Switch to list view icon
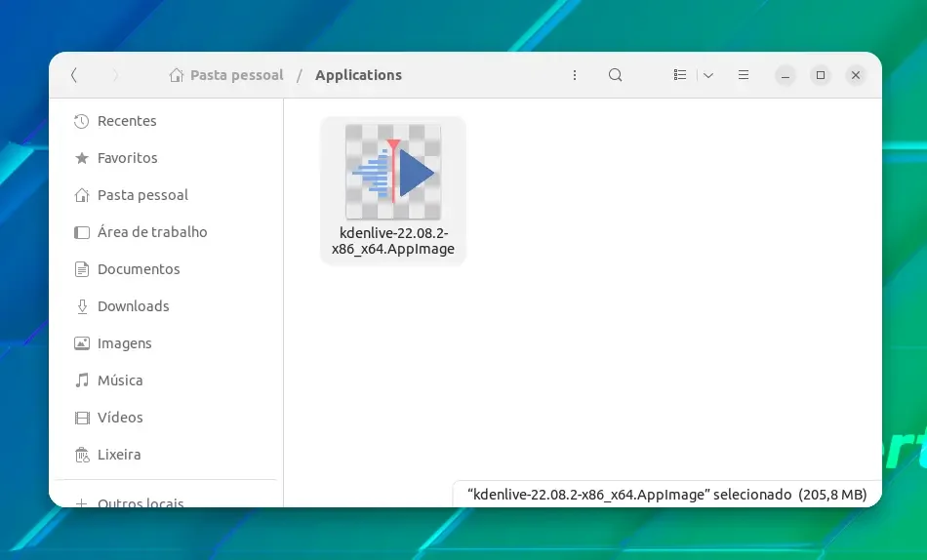This screenshot has height=560, width=927. (680, 75)
